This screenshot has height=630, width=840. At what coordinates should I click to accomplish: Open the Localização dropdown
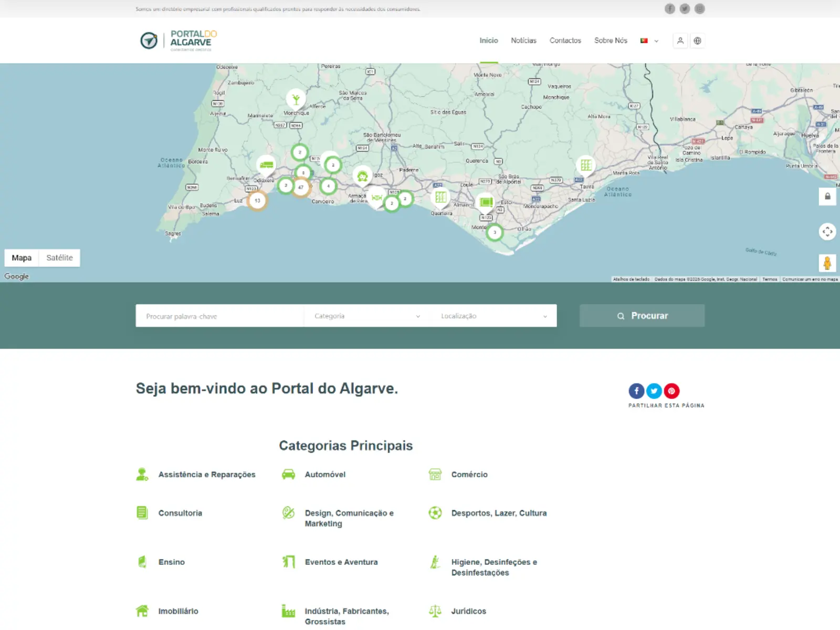coord(493,316)
